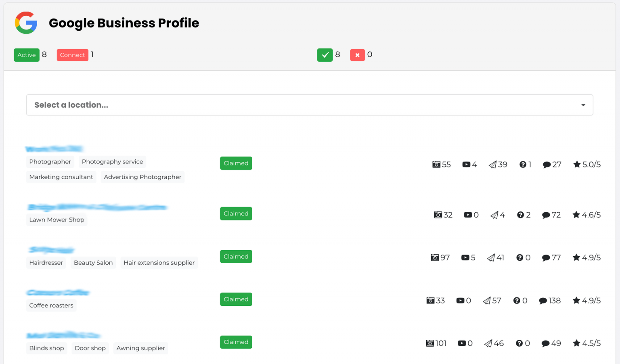Click the green checkmark status icon
Viewport: 620px width, 364px height.
(x=325, y=54)
